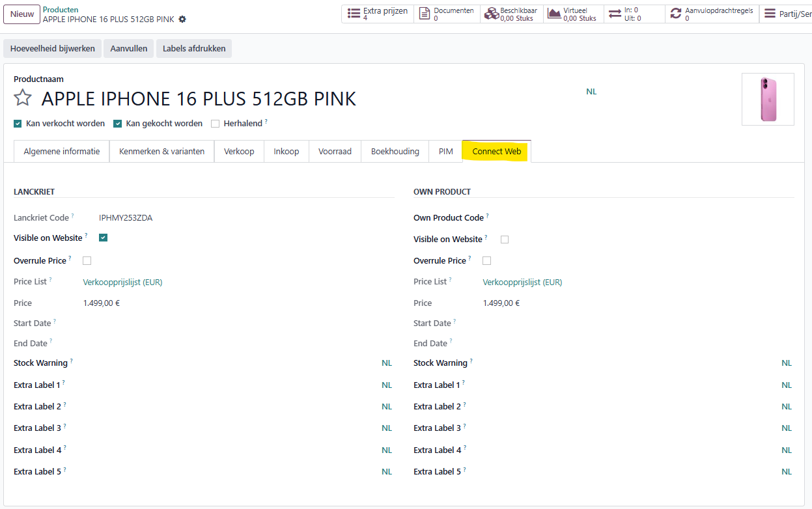
Task: Go to Producten breadcrumb link
Action: 61,10
